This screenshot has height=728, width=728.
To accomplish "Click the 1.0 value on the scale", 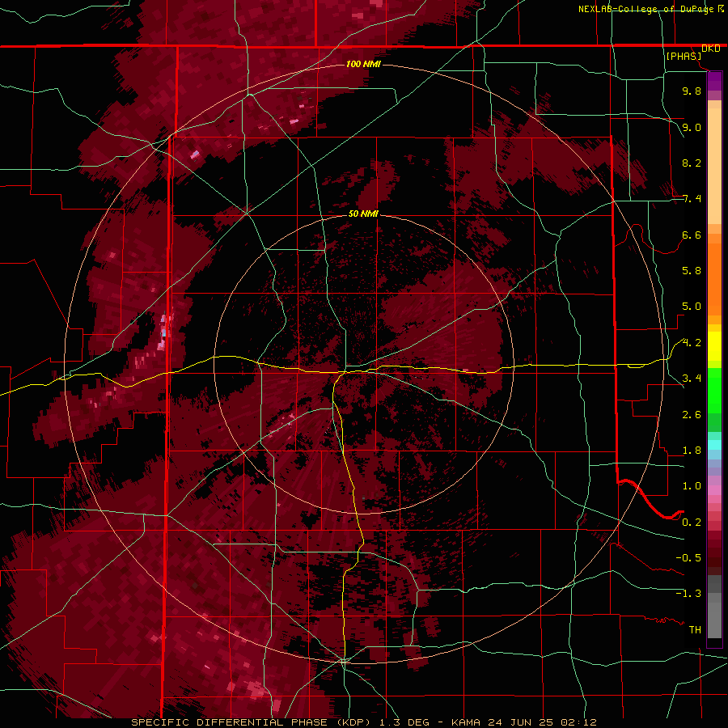I will click(692, 486).
